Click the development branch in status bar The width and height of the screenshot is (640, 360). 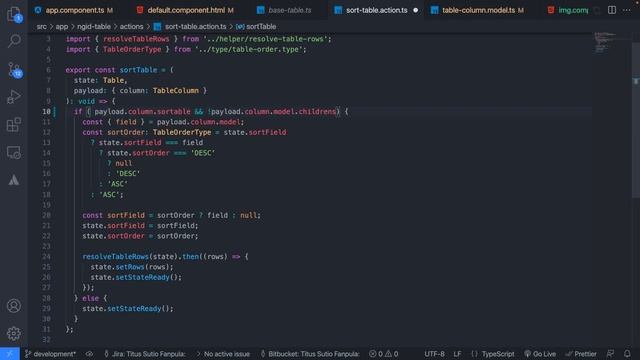coord(51,354)
